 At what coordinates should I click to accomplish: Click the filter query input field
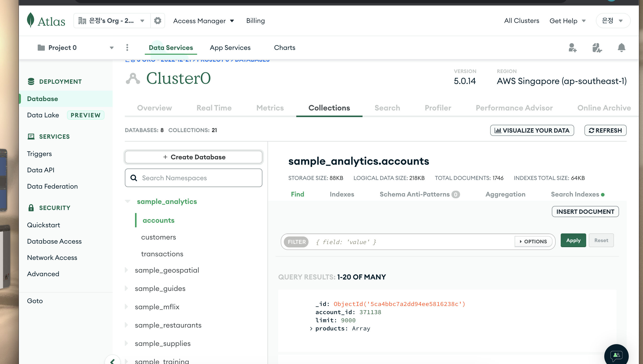click(411, 242)
